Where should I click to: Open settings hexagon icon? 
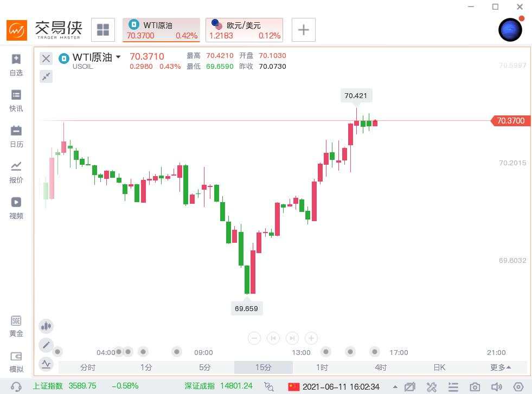coord(518,386)
